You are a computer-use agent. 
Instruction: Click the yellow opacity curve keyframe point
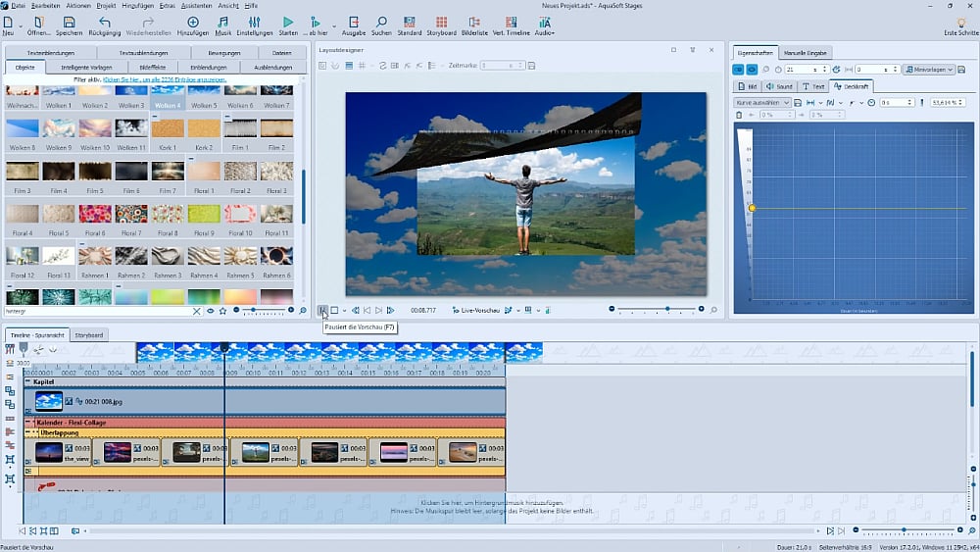[752, 208]
